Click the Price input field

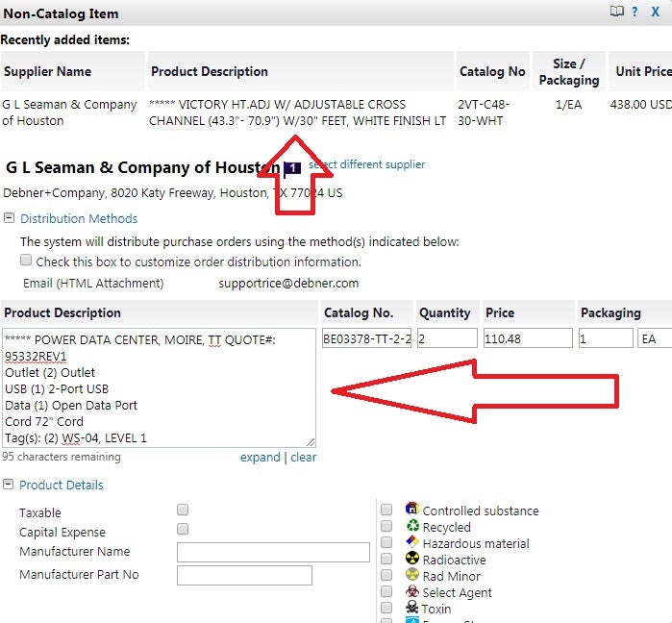point(528,338)
